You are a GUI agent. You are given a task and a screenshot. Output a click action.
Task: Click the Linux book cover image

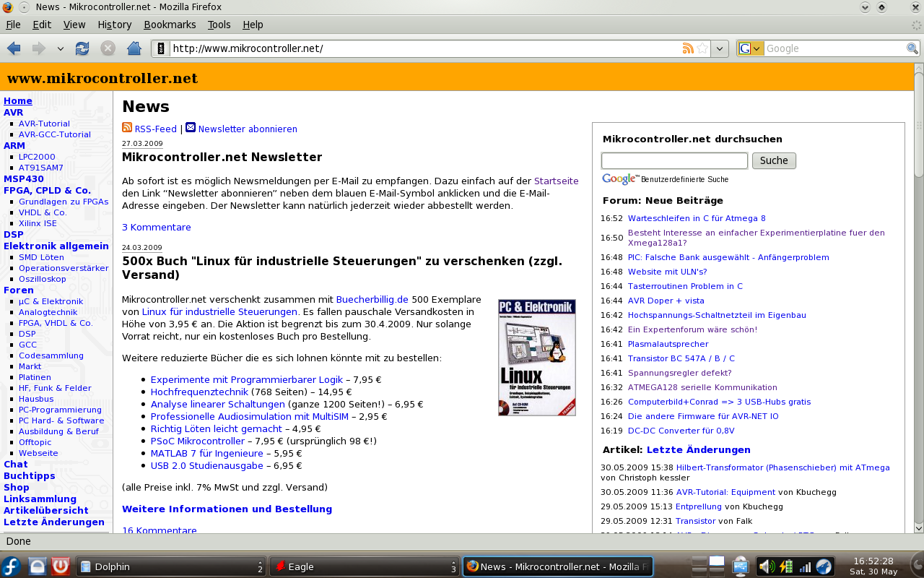(x=537, y=358)
